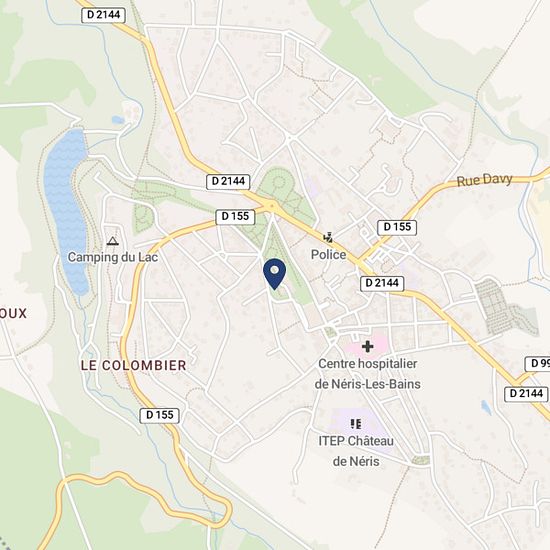This screenshot has height=550, width=550.
Task: Select the LE COLOMBIER district label
Action: [x=134, y=365]
